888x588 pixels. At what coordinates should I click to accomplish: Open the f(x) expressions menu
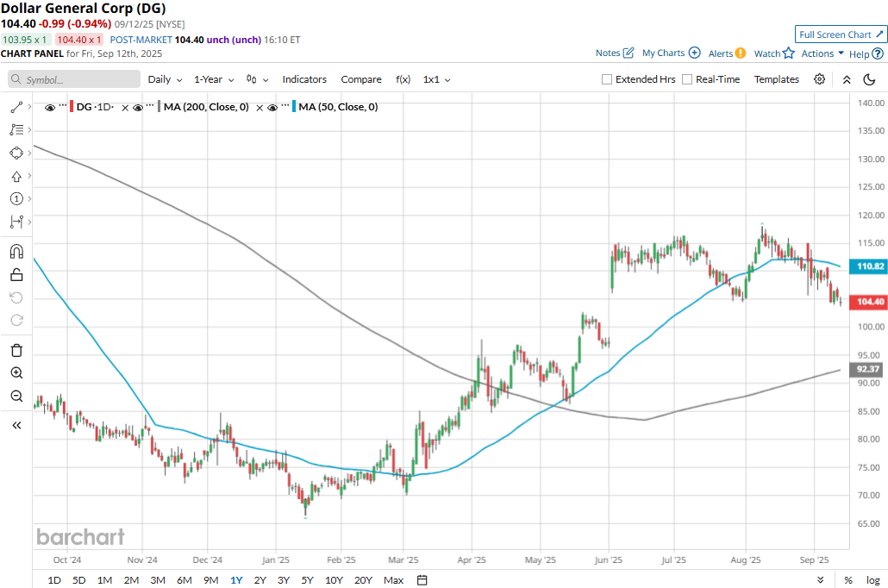click(x=403, y=79)
